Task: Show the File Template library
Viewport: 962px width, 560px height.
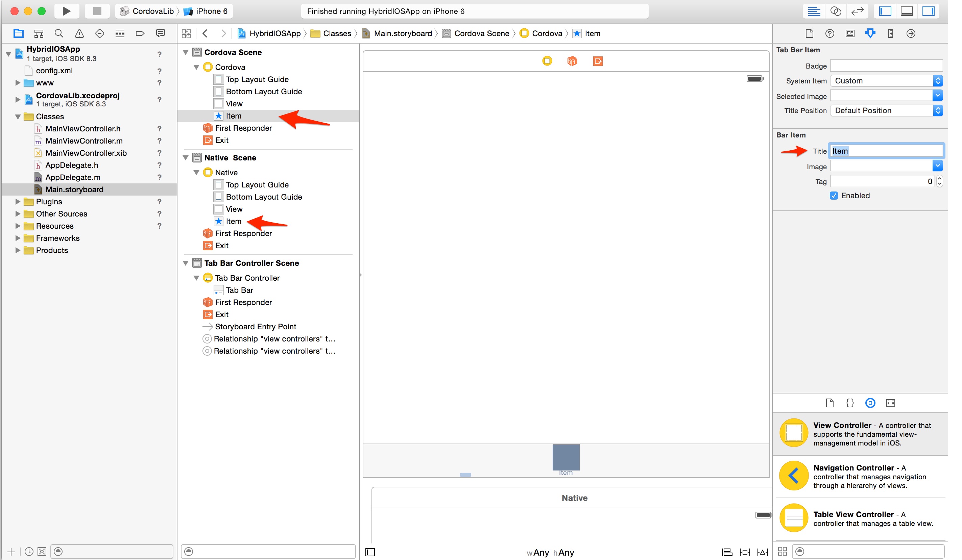Action: [x=829, y=403]
